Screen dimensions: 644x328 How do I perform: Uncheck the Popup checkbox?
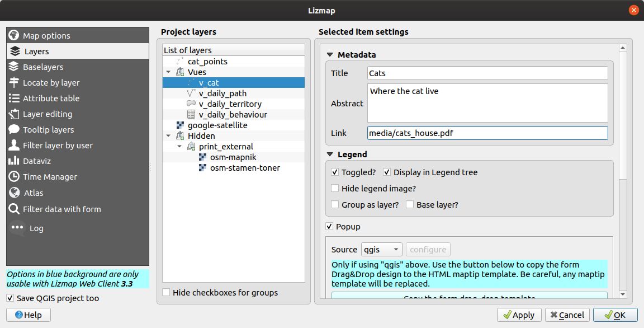[329, 227]
